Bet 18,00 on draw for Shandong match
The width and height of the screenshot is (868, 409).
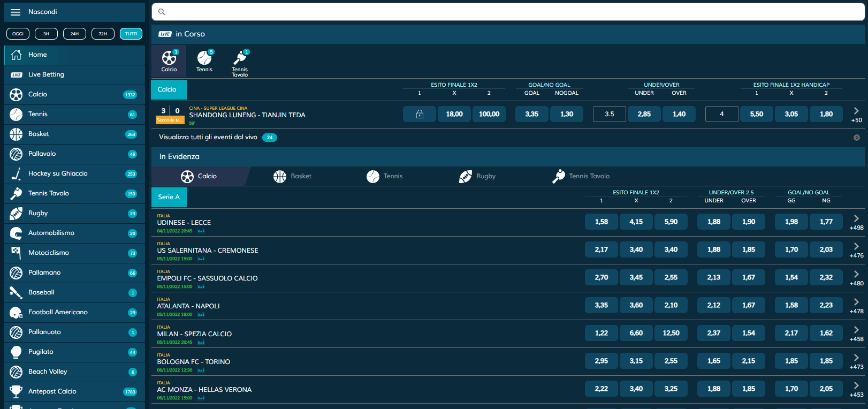tap(454, 114)
